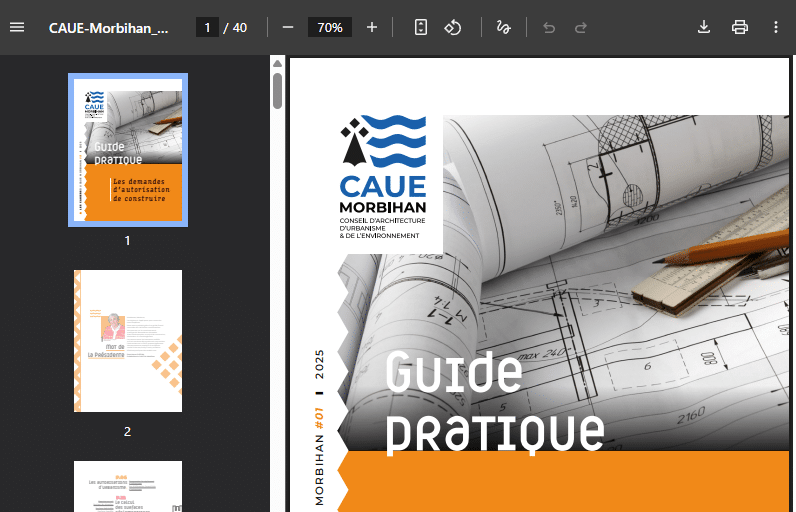
Task: Toggle the sidebar with the hamburger menu icon
Action: pos(17,27)
